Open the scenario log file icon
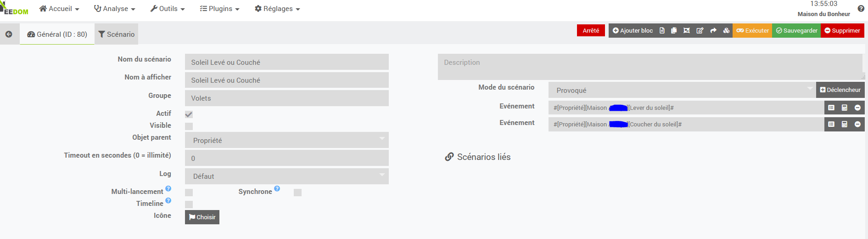Viewport: 868px width, 239px height. click(662, 31)
